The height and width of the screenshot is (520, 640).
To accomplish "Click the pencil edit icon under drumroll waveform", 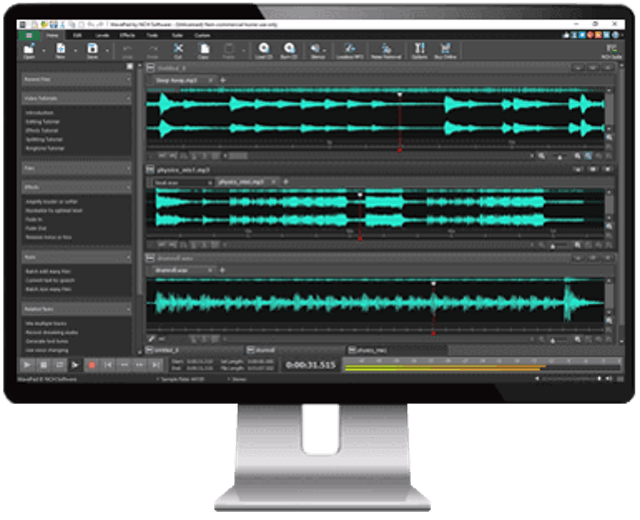I will coord(151,339).
